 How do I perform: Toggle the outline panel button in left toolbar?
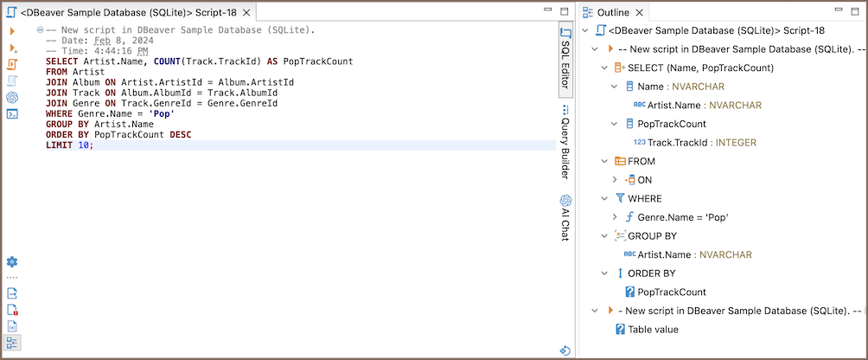pyautogui.click(x=12, y=343)
